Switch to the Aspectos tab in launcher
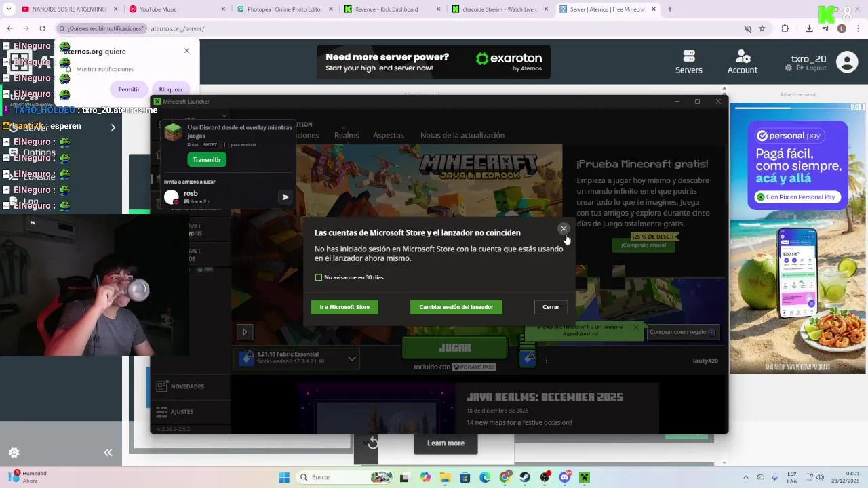 coord(389,135)
